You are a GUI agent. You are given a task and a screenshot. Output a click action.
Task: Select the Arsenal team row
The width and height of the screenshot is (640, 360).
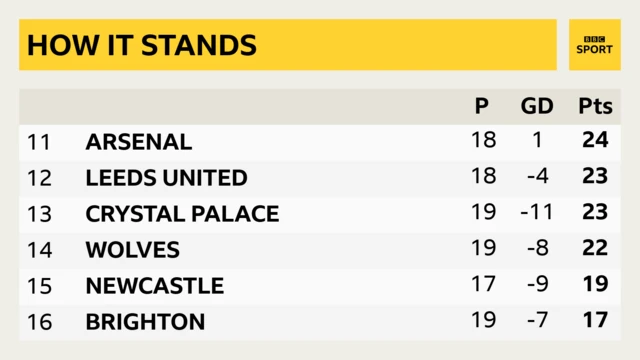[320, 142]
